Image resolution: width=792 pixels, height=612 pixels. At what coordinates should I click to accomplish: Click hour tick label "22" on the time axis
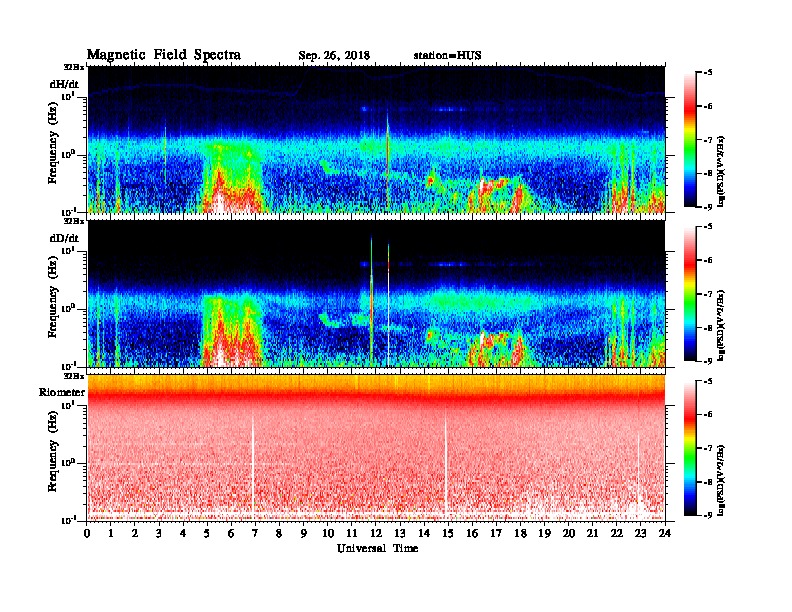point(617,533)
